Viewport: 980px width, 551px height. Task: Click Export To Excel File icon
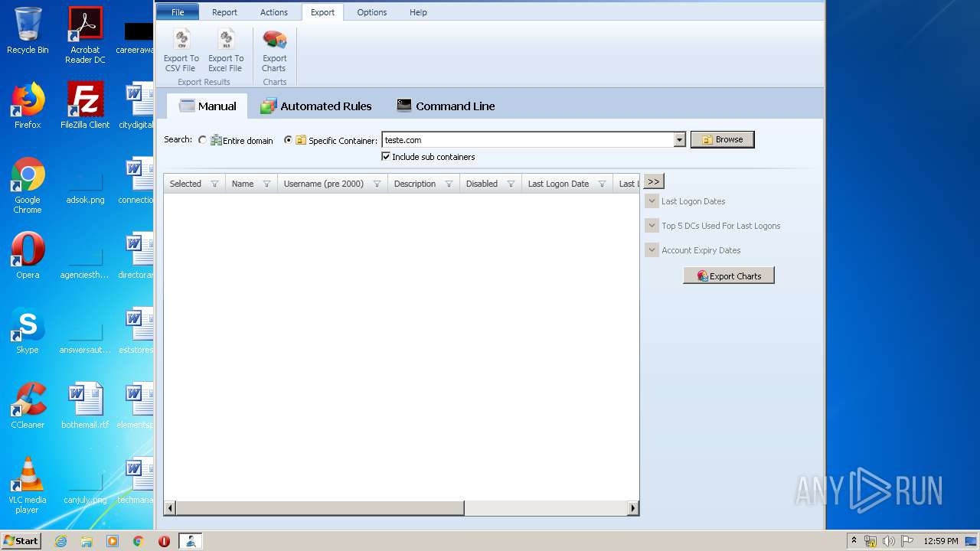[226, 51]
